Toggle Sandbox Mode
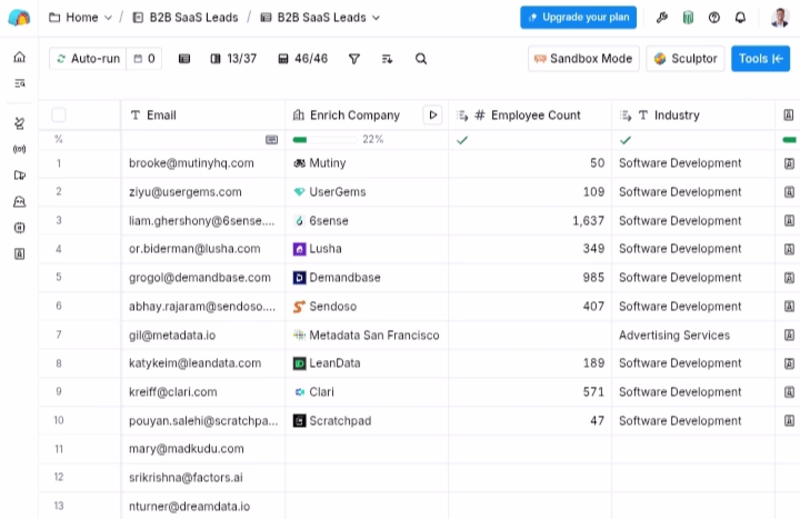Screen dimensions: 800x519 [x=583, y=59]
